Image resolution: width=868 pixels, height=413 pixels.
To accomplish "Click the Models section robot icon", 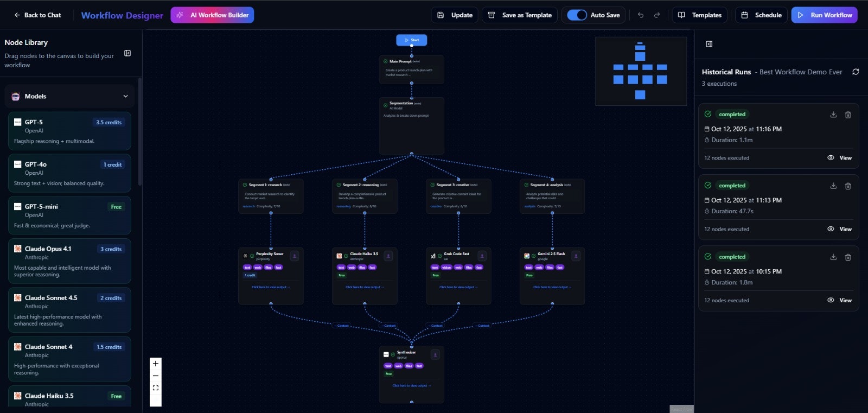I will click(x=16, y=96).
